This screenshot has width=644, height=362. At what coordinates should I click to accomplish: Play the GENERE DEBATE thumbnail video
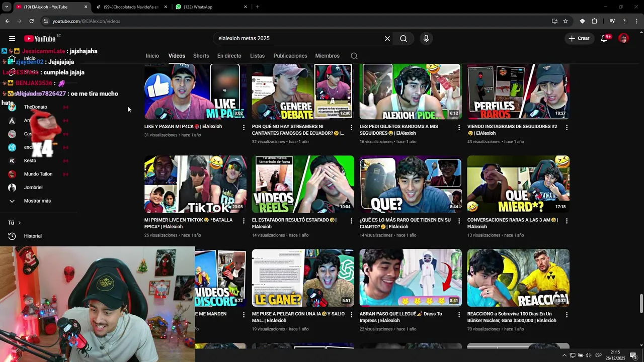[x=303, y=92]
